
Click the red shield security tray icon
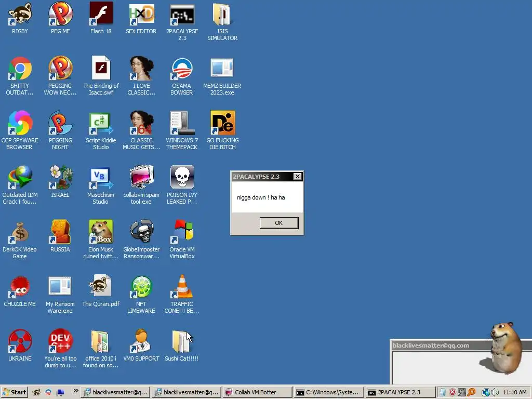coord(453,392)
